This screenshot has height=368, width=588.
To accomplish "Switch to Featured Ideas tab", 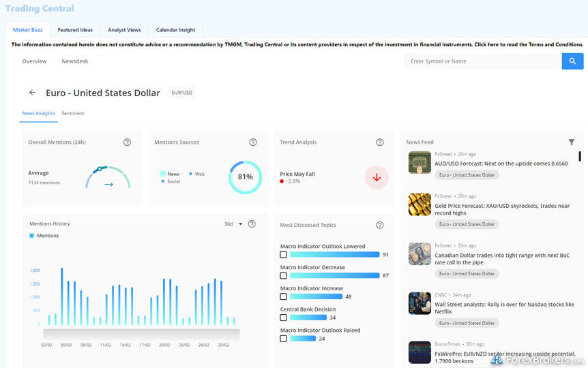I will coord(75,29).
